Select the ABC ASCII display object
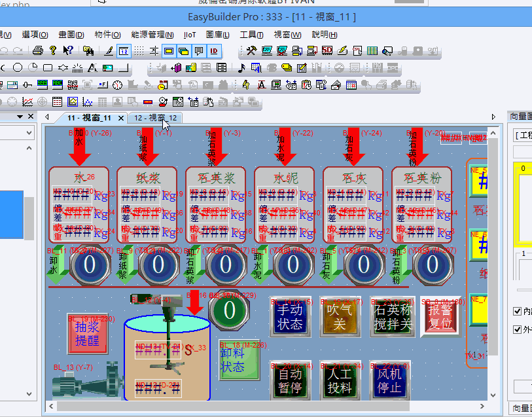Viewport: 532px width, 417px height. [x=57, y=84]
